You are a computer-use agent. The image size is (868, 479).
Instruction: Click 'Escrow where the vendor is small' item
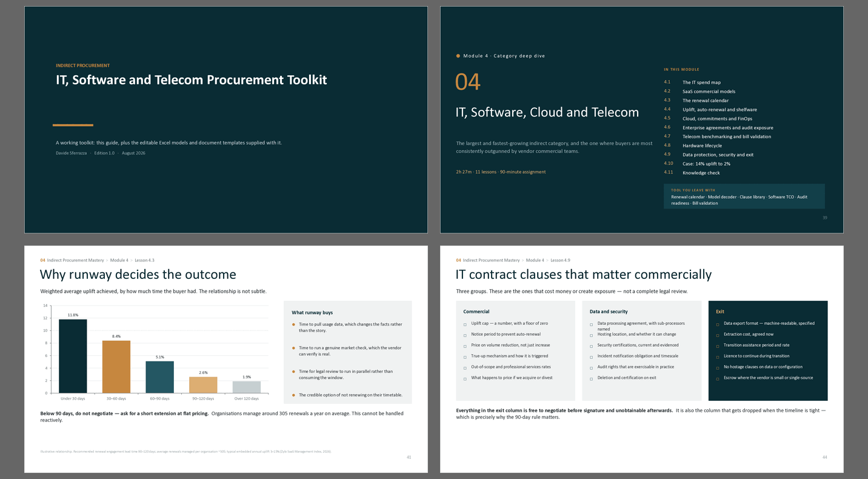[769, 378]
